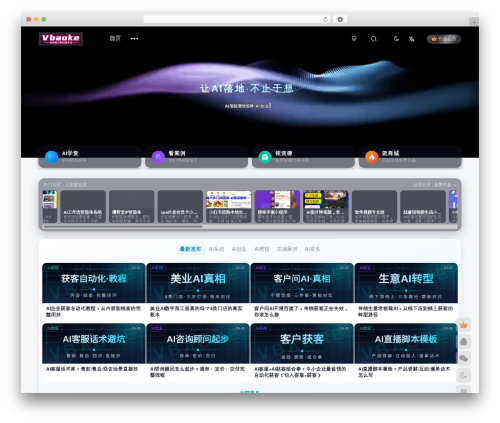Open the 获客自动化·教程 article cover
This screenshot has height=423, width=500.
94,283
